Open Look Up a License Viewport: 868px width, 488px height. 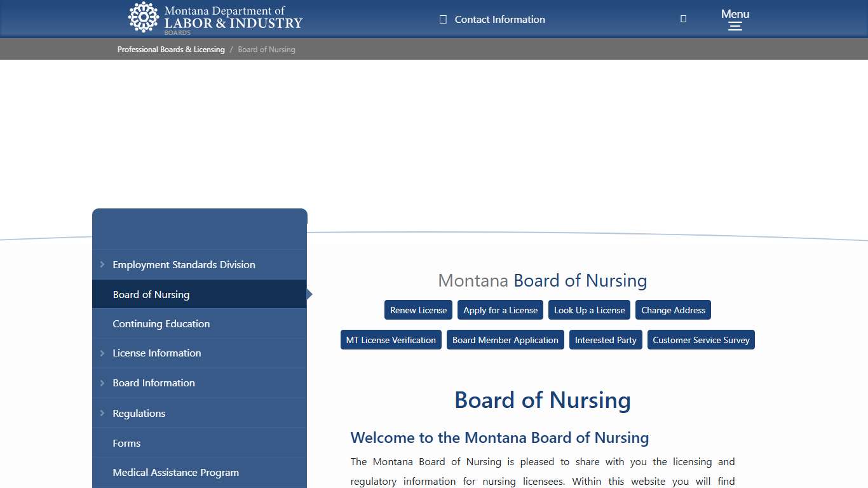coord(589,309)
